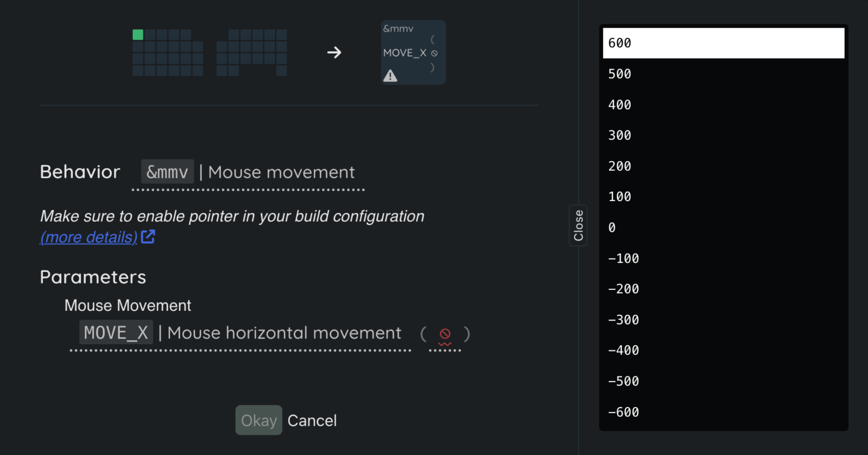Click the right arrow between layout and key
Image resolution: width=868 pixels, height=455 pixels.
point(334,53)
